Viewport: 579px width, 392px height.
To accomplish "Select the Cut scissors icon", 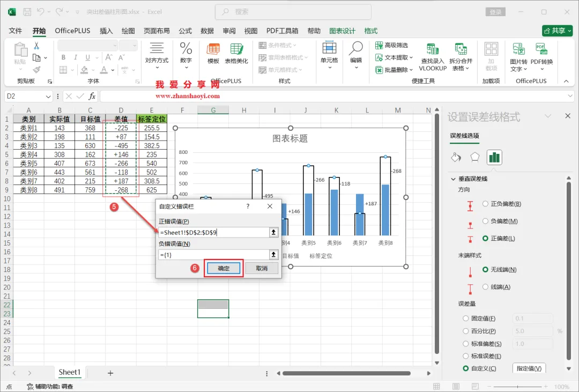I will pos(36,46).
